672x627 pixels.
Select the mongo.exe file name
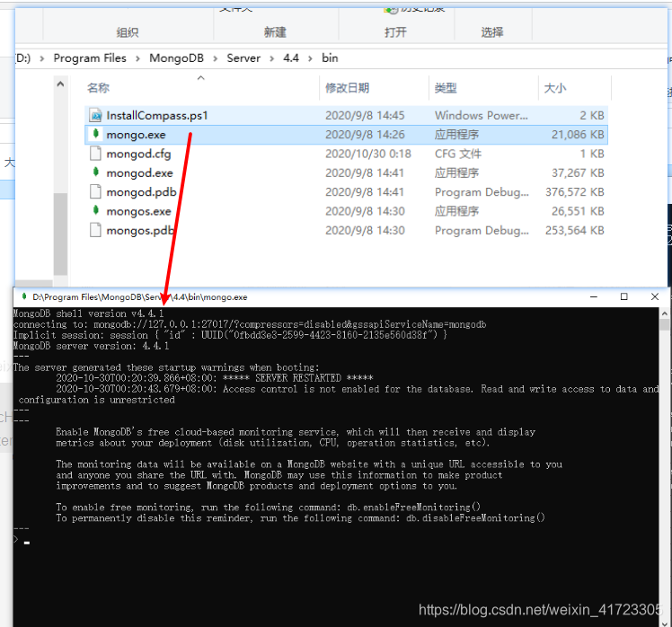click(x=136, y=135)
